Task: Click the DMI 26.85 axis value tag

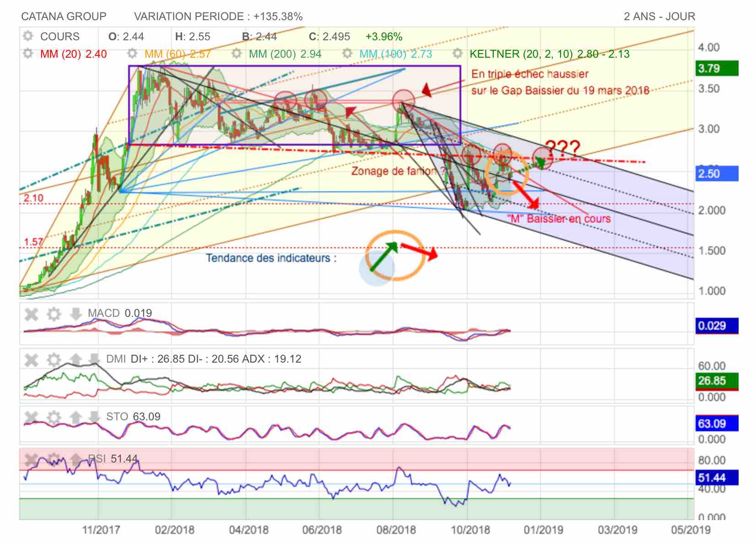Action: pos(716,381)
